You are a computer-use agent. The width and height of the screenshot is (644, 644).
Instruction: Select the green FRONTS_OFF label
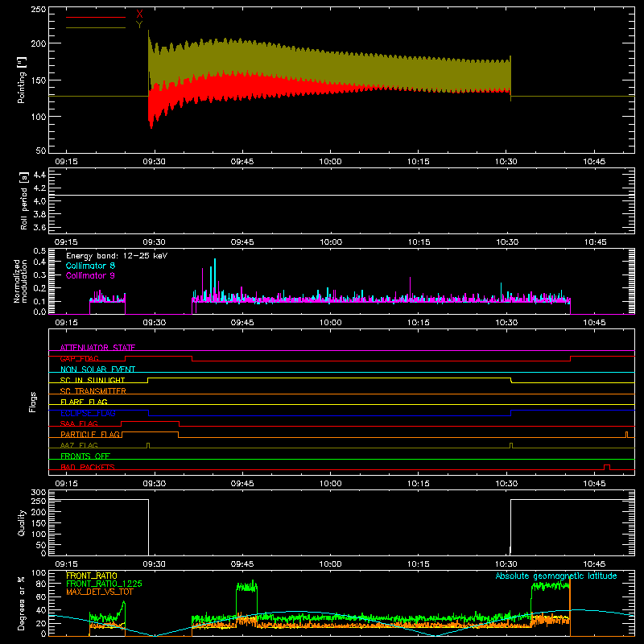(85, 456)
